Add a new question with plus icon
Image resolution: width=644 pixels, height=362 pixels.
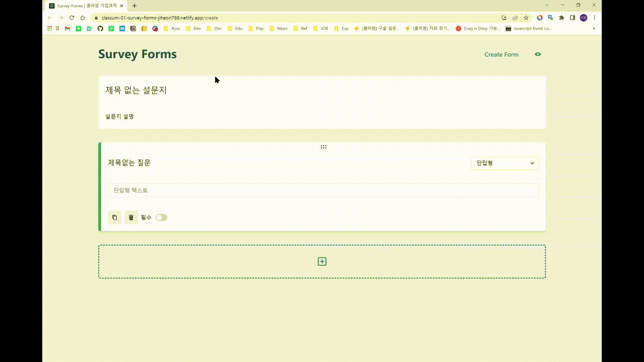tap(322, 261)
